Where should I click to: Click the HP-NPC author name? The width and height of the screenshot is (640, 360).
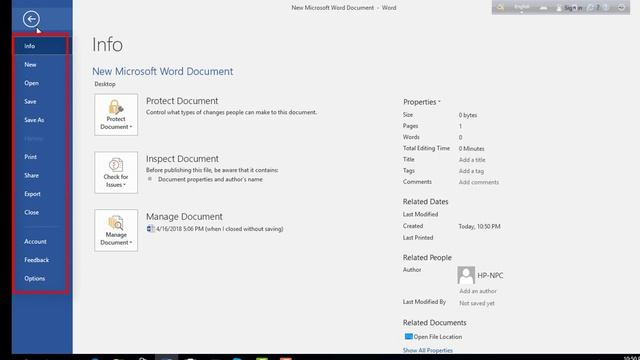pyautogui.click(x=490, y=276)
